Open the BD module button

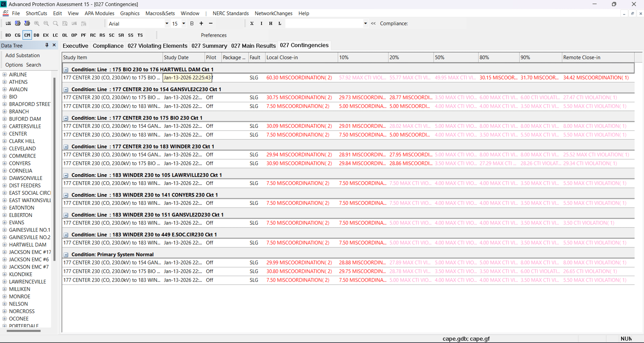pos(8,35)
